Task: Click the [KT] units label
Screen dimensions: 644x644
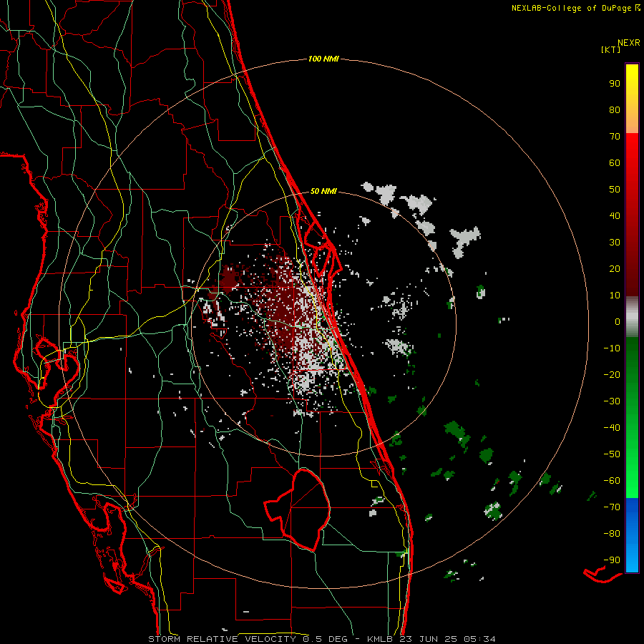Action: tap(611, 49)
